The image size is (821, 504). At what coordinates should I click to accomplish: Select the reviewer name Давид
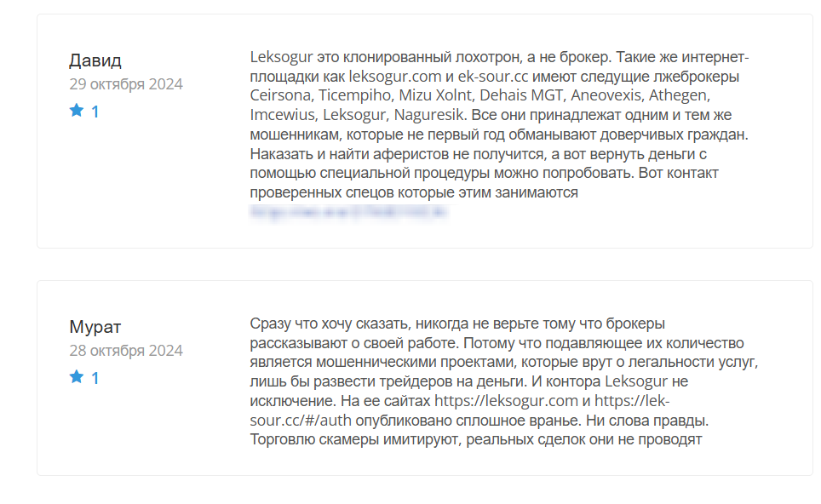(x=95, y=60)
